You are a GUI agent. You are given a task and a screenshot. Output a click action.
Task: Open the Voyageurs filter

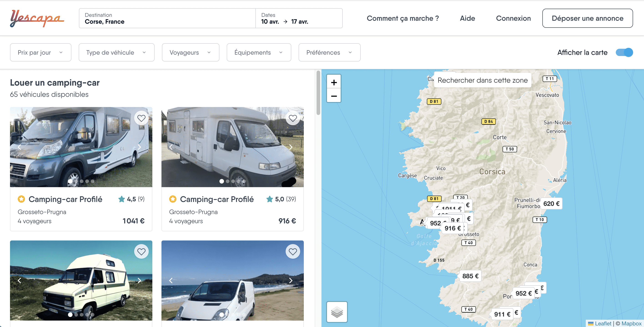pos(191,52)
